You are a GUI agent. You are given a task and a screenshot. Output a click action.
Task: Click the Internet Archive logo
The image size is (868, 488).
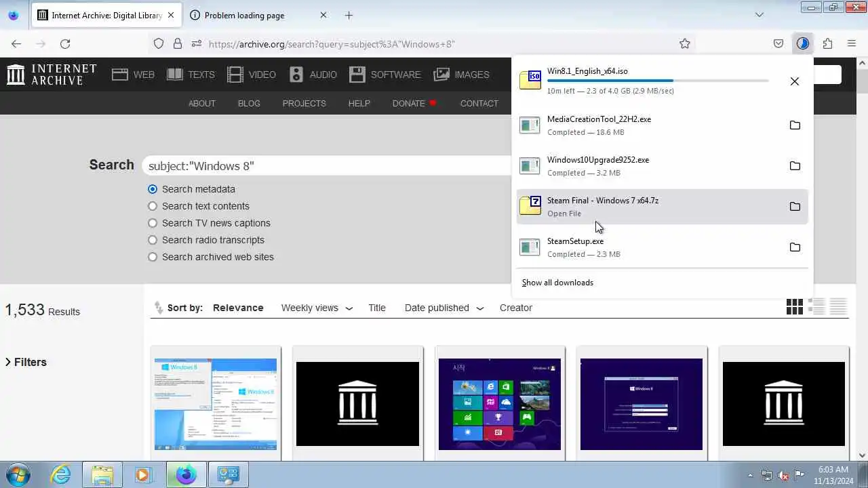point(52,75)
